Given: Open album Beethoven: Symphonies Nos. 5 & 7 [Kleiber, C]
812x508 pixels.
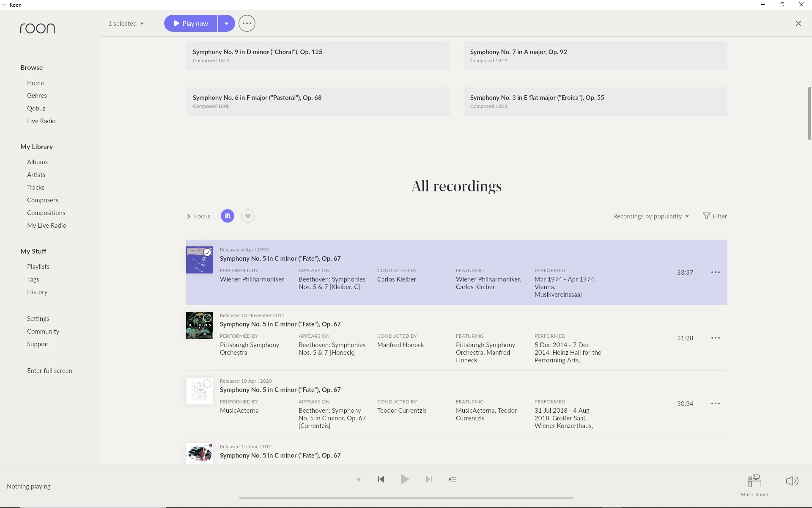Looking at the screenshot, I should click(332, 283).
